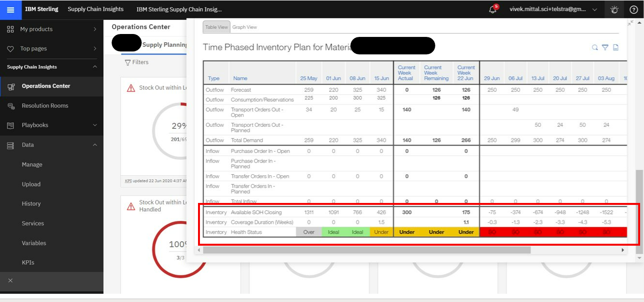The image size is (644, 302).
Task: Collapse the inventory plan popup panel
Action: coord(630,23)
